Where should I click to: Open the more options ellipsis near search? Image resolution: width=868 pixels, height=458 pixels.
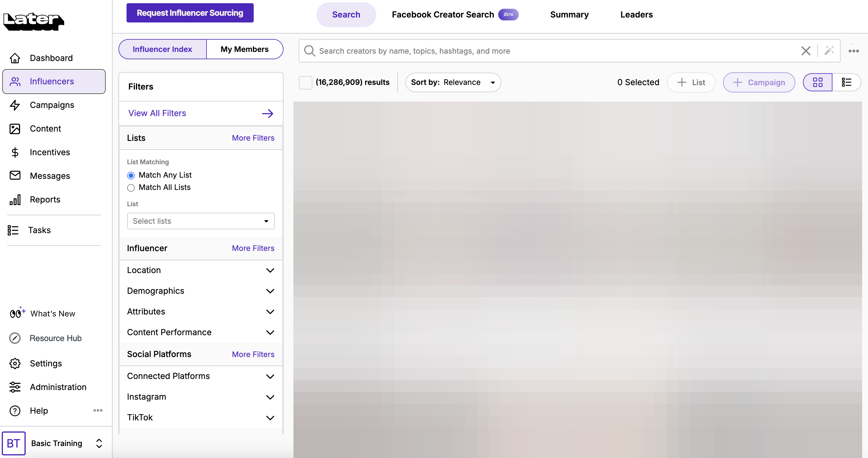click(853, 51)
